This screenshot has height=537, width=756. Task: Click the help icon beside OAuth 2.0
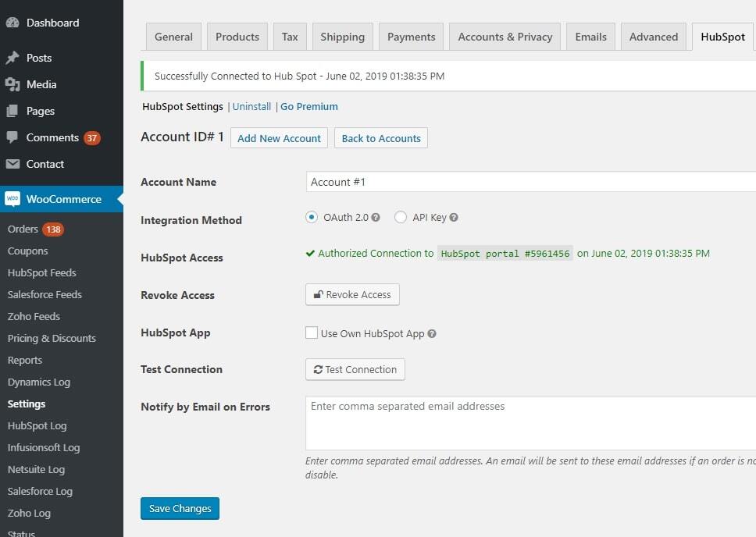point(376,218)
